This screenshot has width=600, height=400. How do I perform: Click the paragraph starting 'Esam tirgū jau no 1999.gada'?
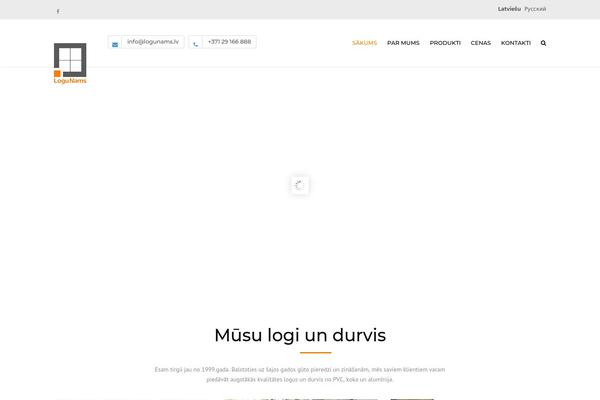coord(300,374)
